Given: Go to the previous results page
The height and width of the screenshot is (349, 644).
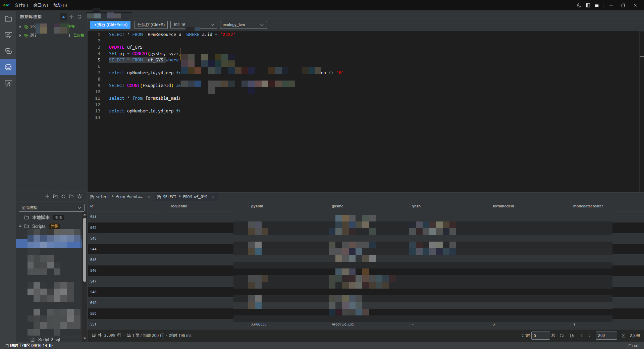Looking at the screenshot, I should pos(582,336).
